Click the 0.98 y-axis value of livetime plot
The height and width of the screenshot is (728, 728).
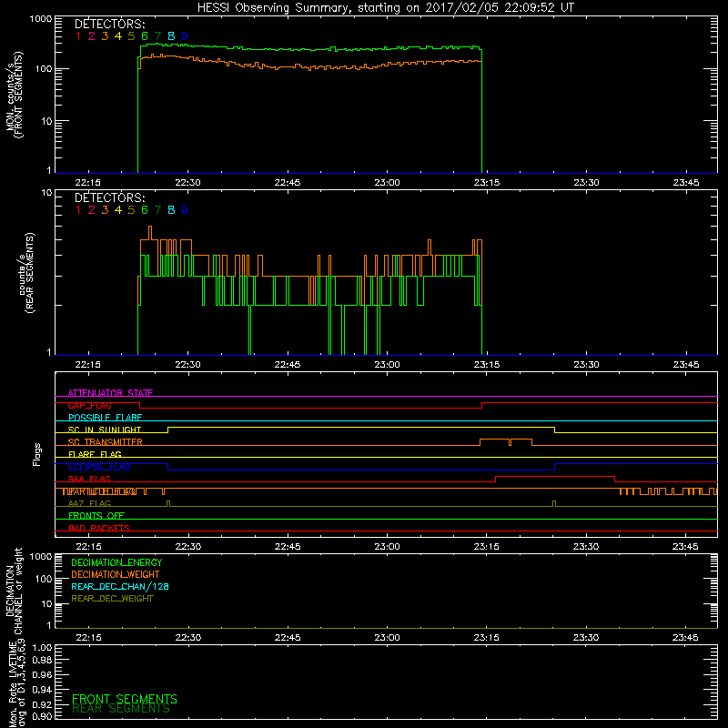point(42,661)
